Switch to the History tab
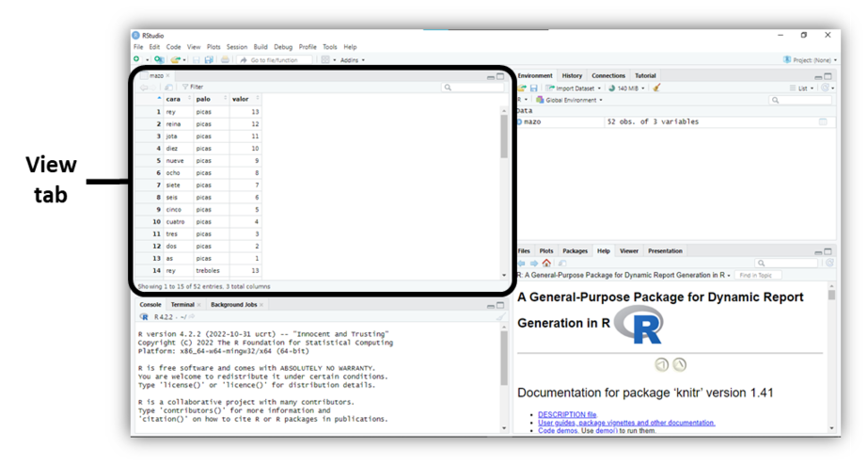 (x=572, y=75)
